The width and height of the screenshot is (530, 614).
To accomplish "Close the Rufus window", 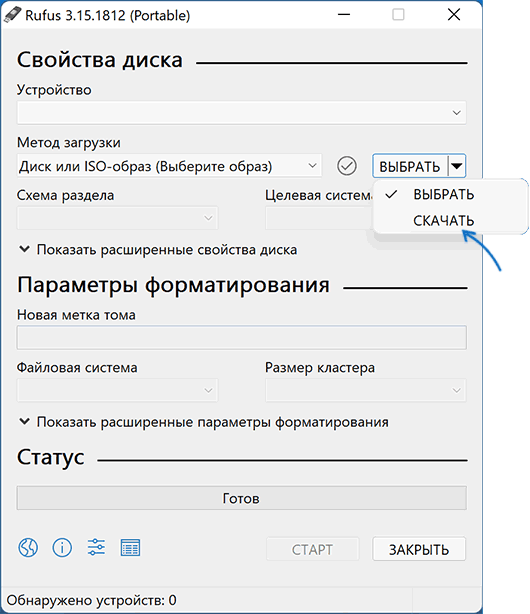I will [454, 15].
